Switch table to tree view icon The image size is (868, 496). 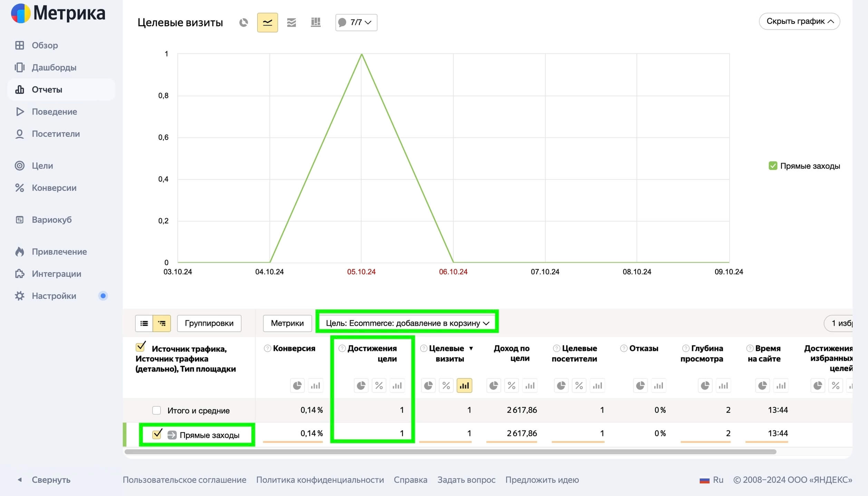pos(162,323)
